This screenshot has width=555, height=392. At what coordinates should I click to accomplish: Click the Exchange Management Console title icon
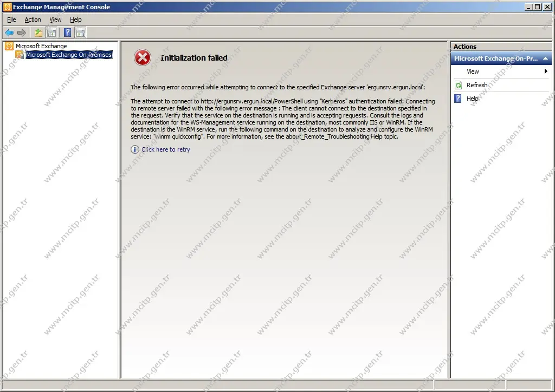[x=7, y=6]
